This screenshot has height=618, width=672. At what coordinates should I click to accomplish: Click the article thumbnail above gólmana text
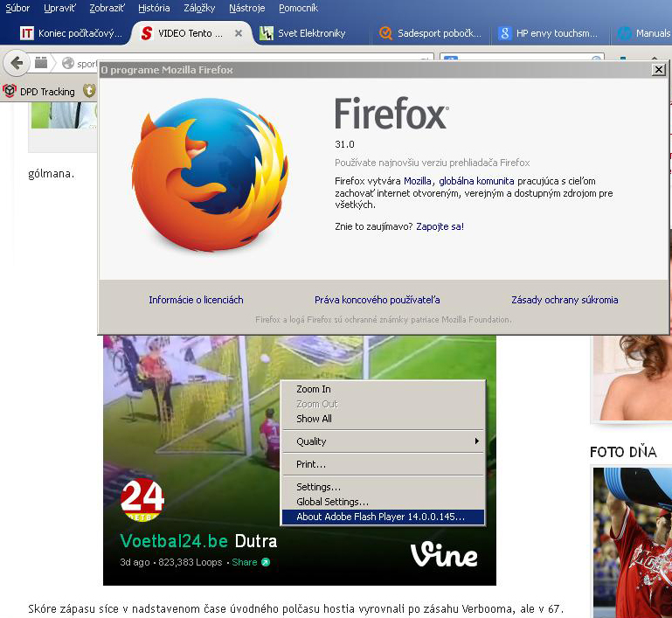point(64,115)
